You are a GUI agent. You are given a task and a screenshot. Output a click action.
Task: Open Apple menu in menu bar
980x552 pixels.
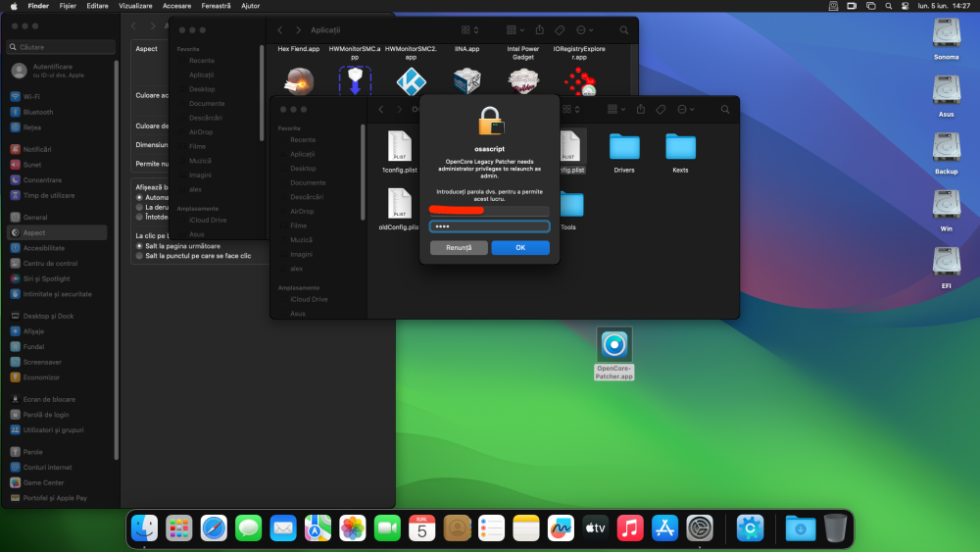click(14, 6)
